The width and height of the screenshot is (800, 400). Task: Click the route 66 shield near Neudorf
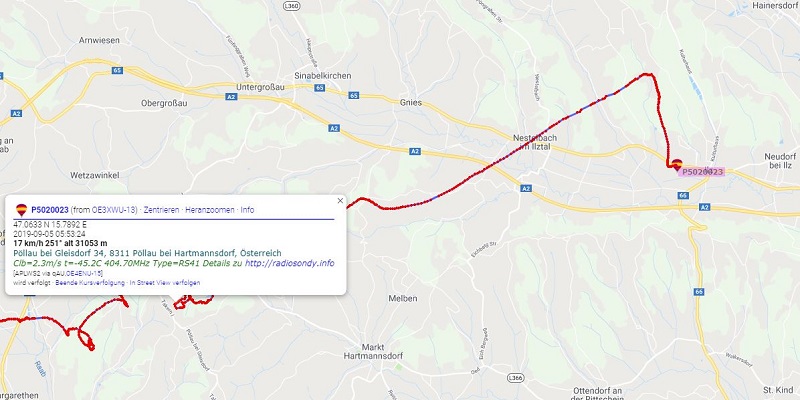[684, 195]
